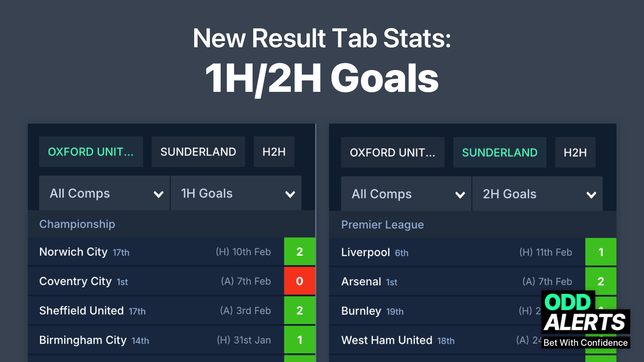This screenshot has width=644, height=362.
Task: Click the red 0 goals badge for Coventry
Action: point(300,281)
